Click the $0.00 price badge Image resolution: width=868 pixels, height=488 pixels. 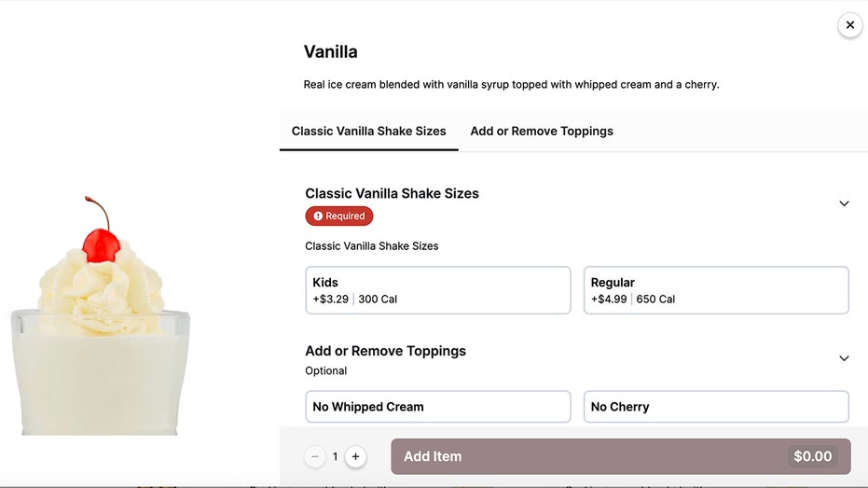click(812, 456)
